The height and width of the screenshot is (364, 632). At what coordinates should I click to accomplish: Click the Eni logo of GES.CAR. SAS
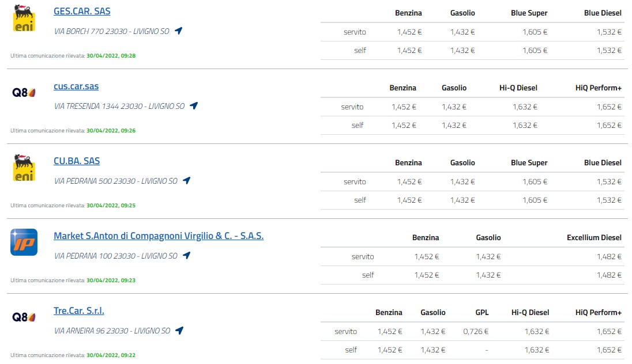[24, 18]
